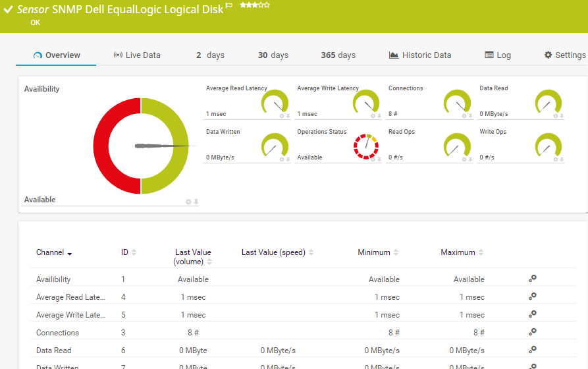Open channel settings for Average Read Latency row
Viewport: 588px width, 369px height.
point(533,296)
